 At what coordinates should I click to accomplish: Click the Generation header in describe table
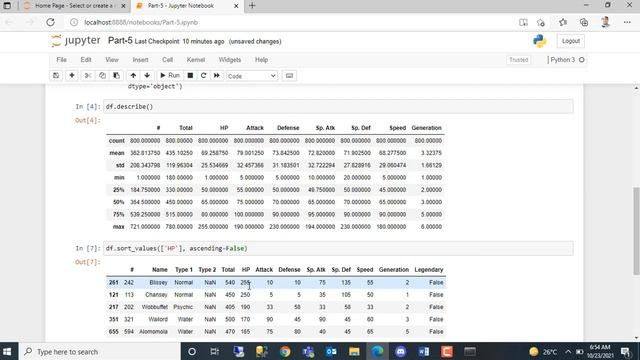click(x=427, y=128)
